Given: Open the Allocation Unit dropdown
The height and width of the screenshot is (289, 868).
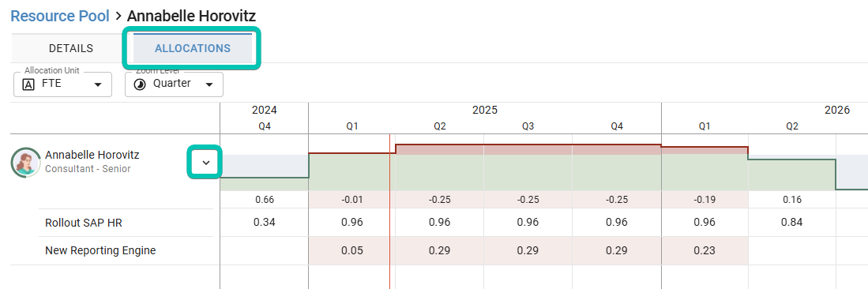Looking at the screenshot, I should click(62, 84).
